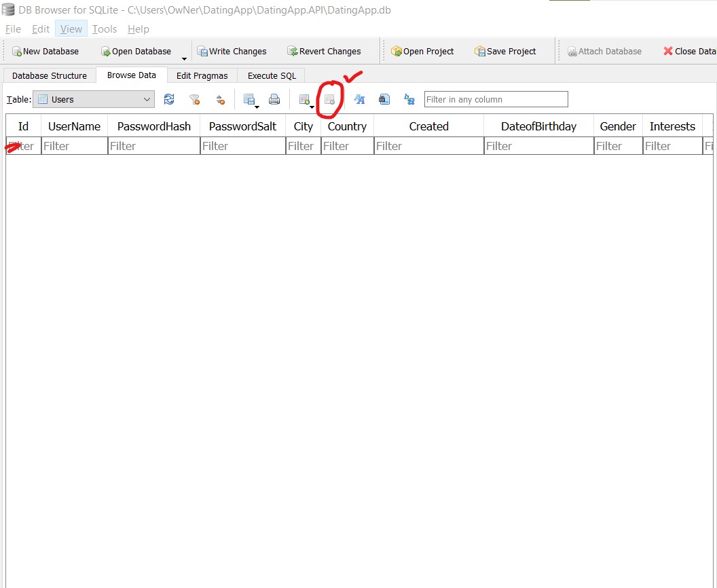Click Write Changes
The height and width of the screenshot is (588, 717).
[232, 51]
